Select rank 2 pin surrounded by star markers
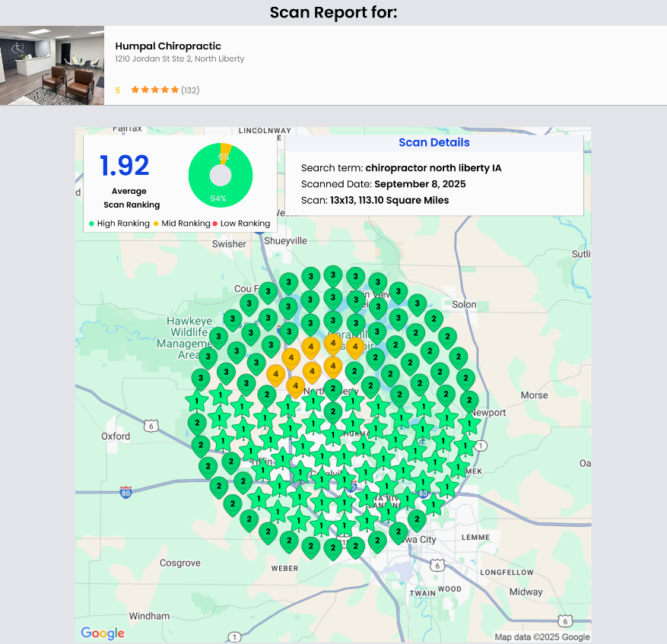667x644 pixels. coord(332,411)
